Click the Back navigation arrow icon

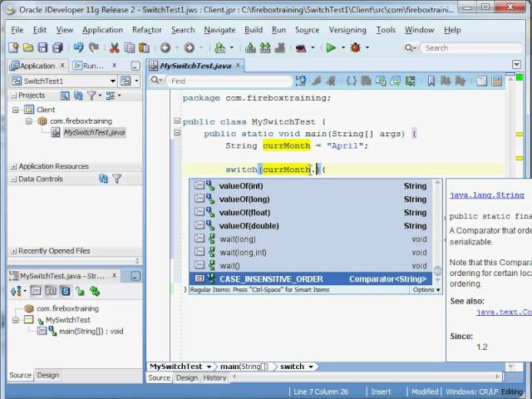[165, 48]
